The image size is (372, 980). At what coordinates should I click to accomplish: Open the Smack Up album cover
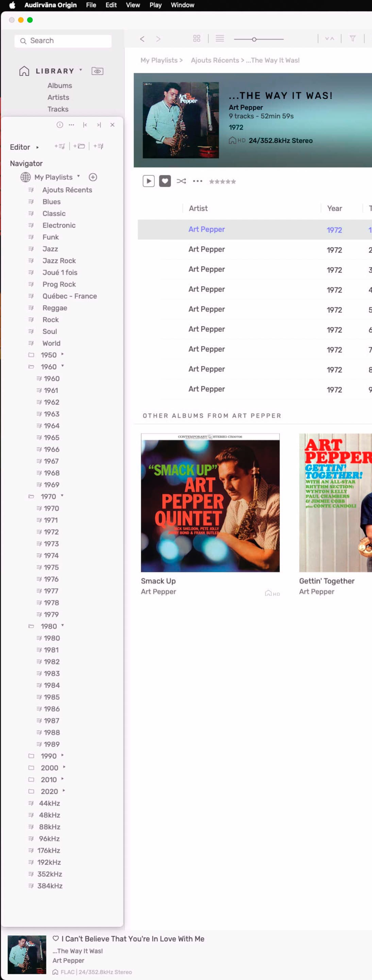pos(210,503)
